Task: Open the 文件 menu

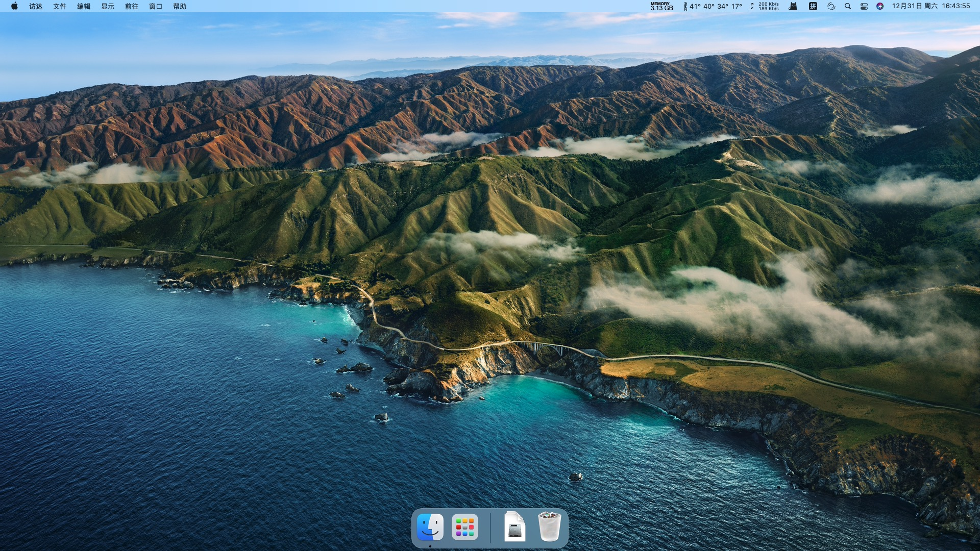Action: coord(60,6)
